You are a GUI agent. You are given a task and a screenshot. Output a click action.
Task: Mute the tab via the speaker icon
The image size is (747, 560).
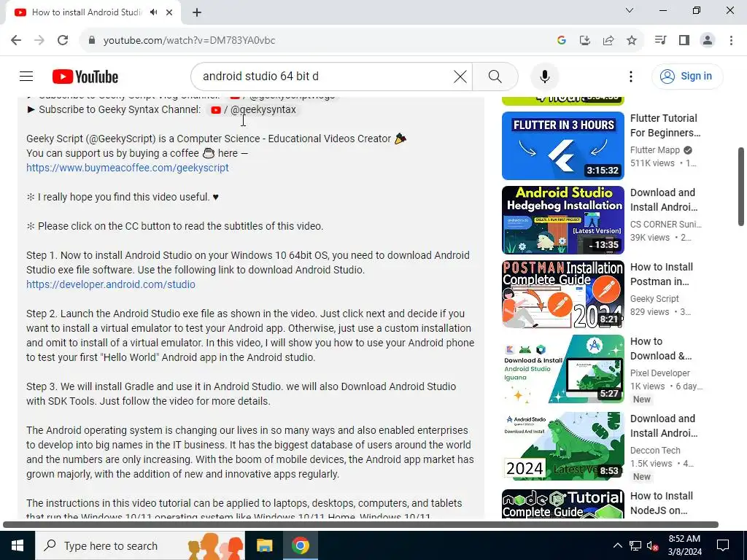click(x=153, y=12)
